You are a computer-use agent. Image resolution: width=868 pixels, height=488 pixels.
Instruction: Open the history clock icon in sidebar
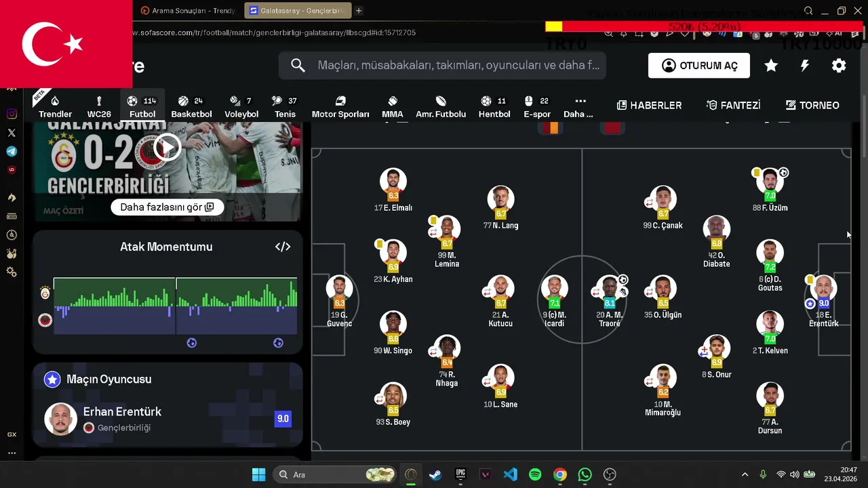tap(12, 235)
